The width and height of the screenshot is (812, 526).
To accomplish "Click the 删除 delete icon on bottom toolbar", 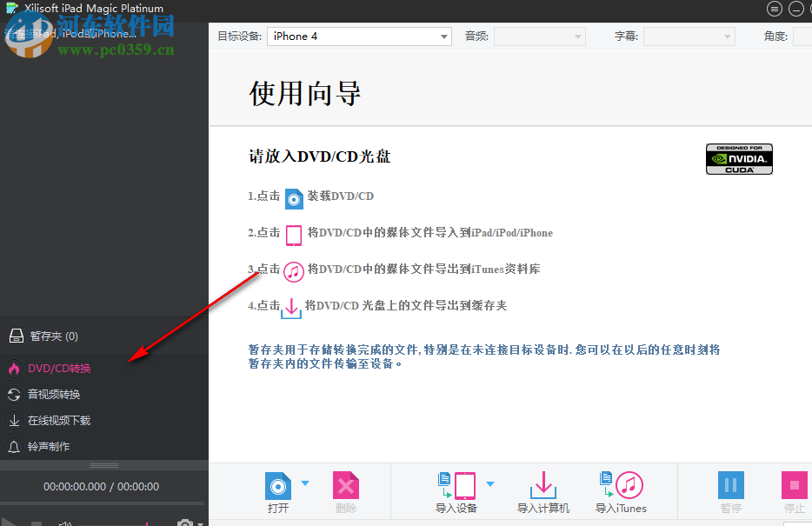I will point(345,485).
